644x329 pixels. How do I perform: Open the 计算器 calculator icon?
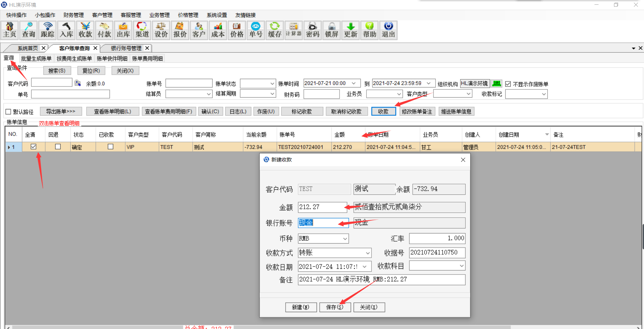tap(293, 30)
